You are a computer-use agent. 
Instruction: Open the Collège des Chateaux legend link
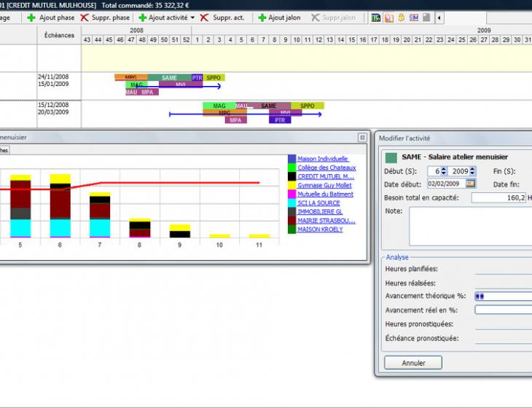point(326,168)
